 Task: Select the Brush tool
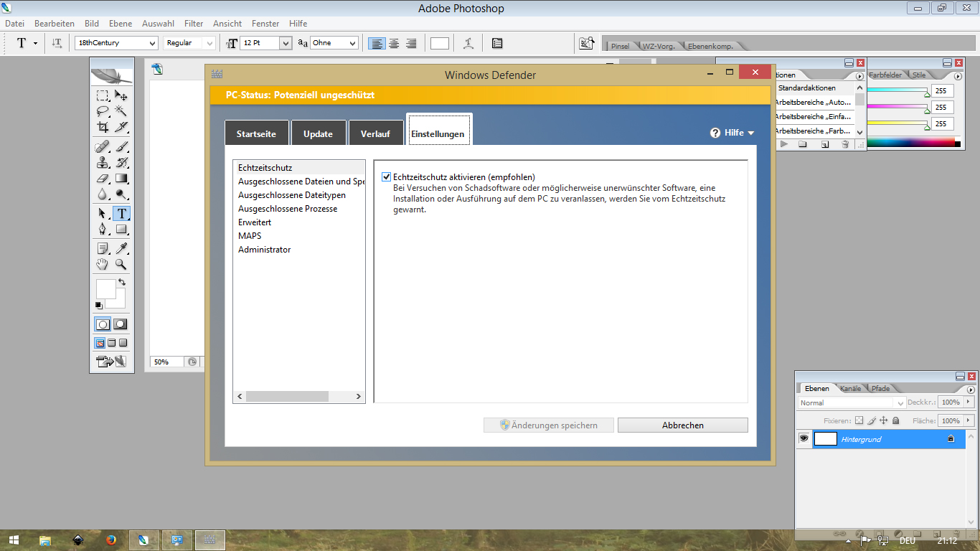(x=121, y=147)
